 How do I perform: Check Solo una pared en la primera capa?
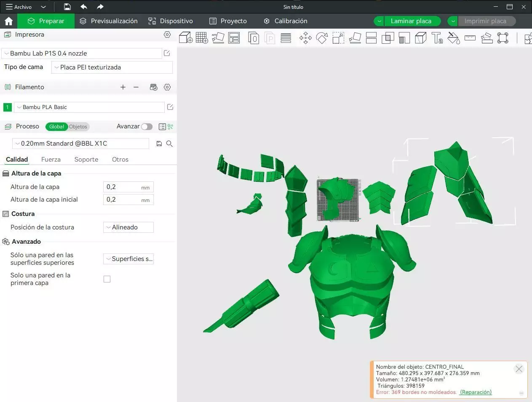(x=107, y=279)
